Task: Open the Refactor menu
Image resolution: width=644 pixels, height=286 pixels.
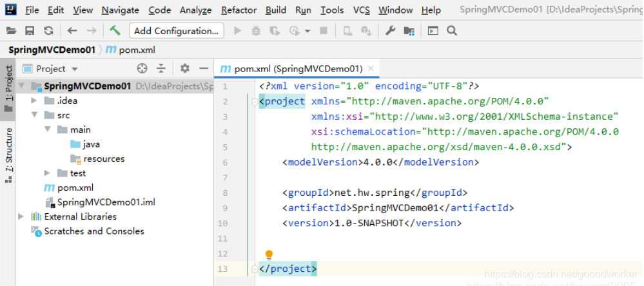Action: click(239, 10)
